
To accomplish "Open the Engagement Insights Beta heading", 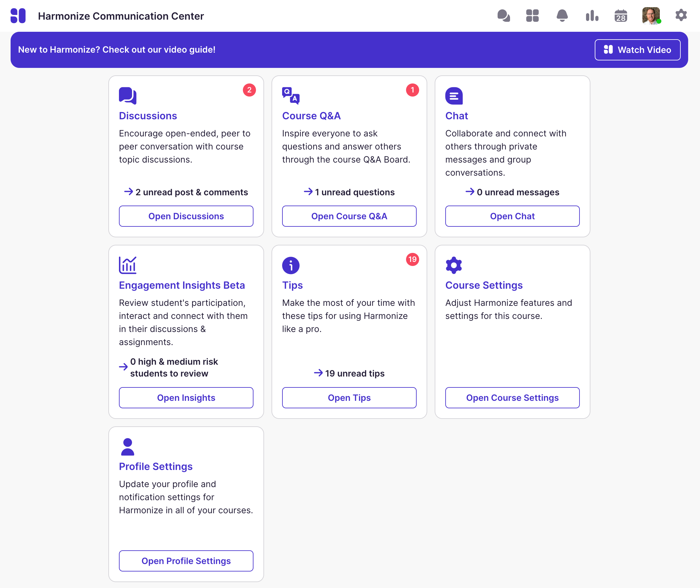I will tap(182, 285).
